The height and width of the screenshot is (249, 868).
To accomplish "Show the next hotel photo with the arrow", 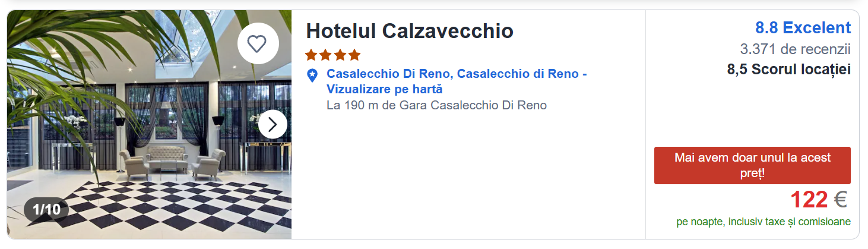I will tap(273, 124).
